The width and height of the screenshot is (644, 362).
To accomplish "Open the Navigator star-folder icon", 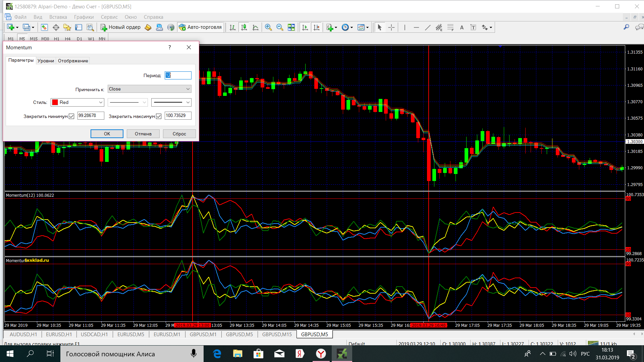I will point(67,27).
